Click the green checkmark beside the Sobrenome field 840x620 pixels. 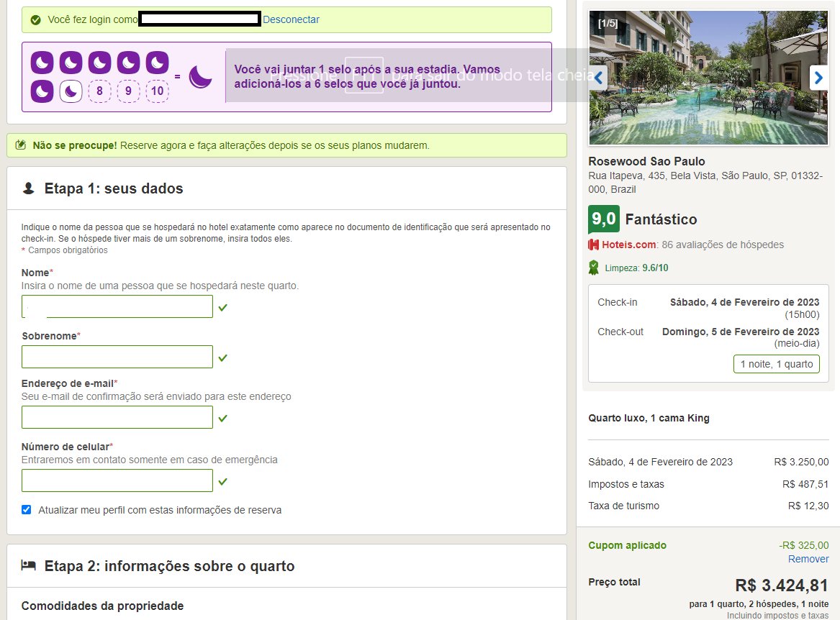(223, 357)
